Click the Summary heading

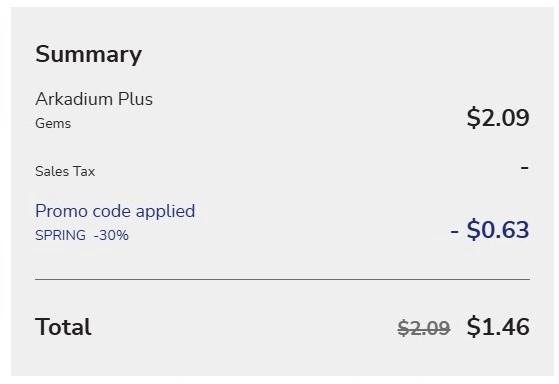pos(88,55)
